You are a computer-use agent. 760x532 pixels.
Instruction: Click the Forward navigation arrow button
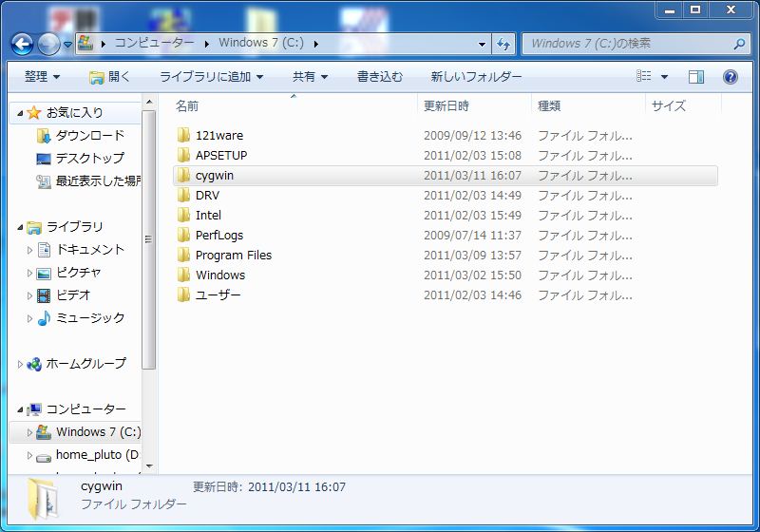[x=47, y=44]
